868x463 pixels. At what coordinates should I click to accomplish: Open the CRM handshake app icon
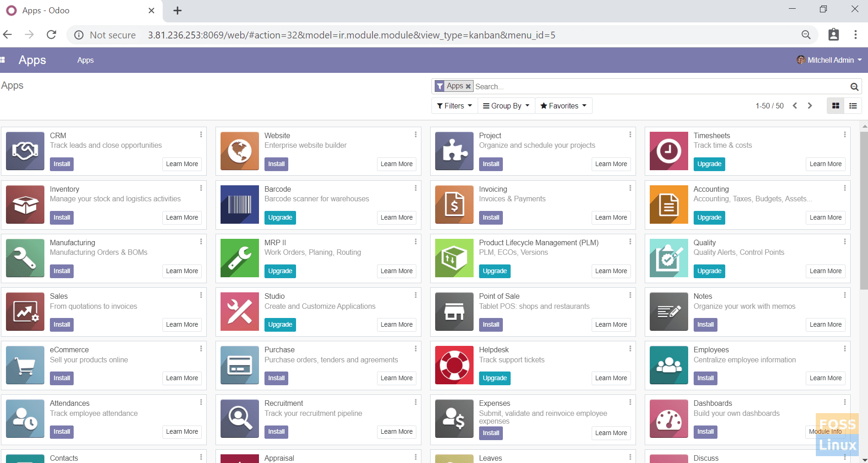pos(25,151)
